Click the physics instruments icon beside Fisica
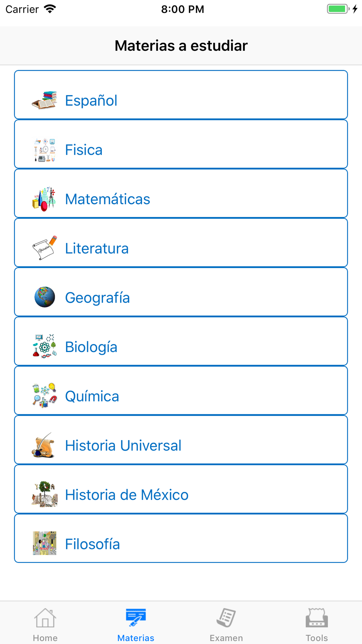Image resolution: width=362 pixels, height=644 pixels. pyautogui.click(x=45, y=150)
